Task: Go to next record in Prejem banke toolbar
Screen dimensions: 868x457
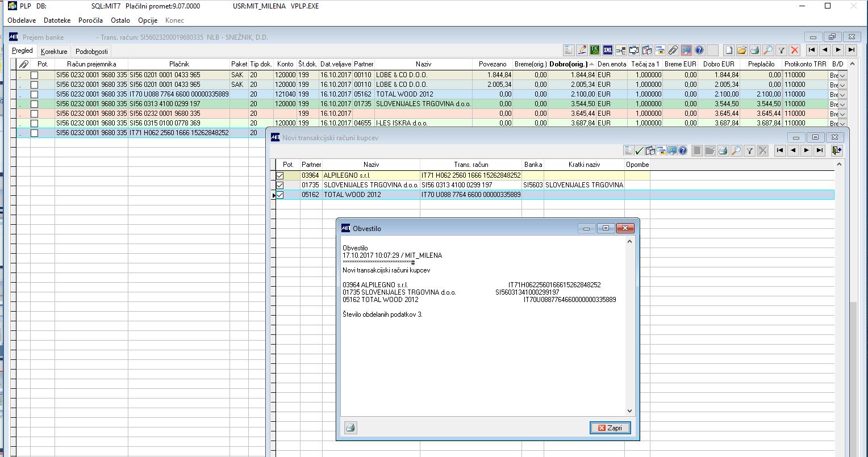Action: (x=838, y=50)
